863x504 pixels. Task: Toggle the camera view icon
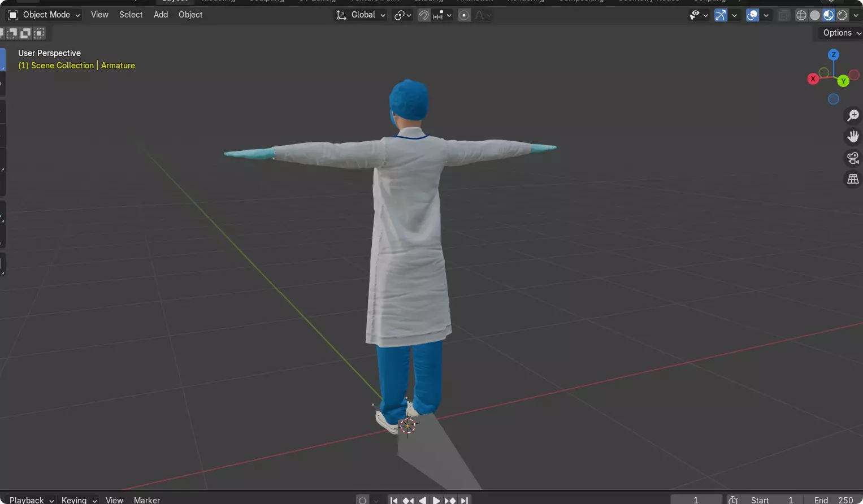853,158
